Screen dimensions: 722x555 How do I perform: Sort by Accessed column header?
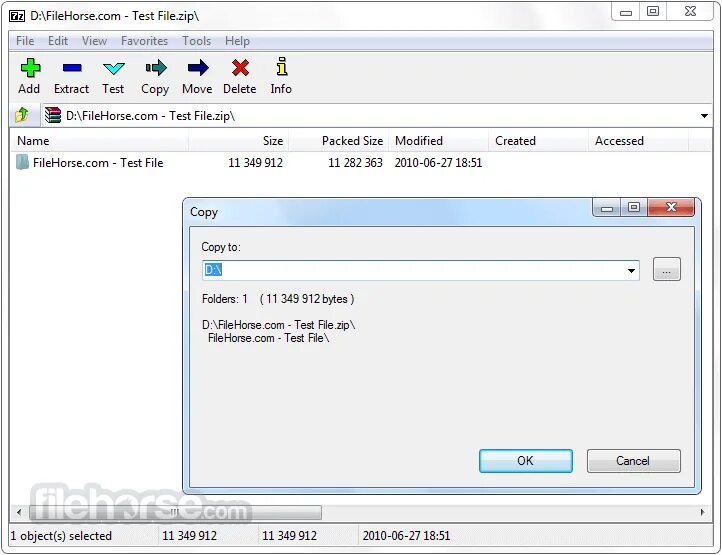click(638, 140)
